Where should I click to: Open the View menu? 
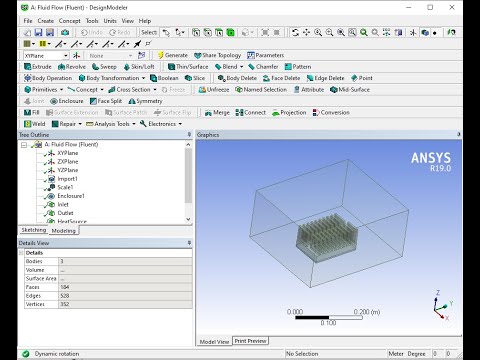[128, 21]
